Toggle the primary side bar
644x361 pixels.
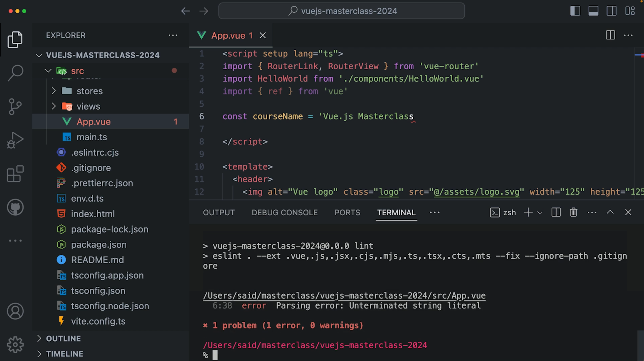(x=575, y=11)
